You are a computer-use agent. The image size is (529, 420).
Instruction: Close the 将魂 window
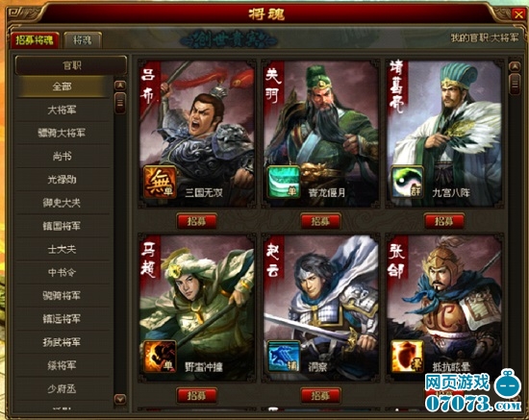click(518, 14)
